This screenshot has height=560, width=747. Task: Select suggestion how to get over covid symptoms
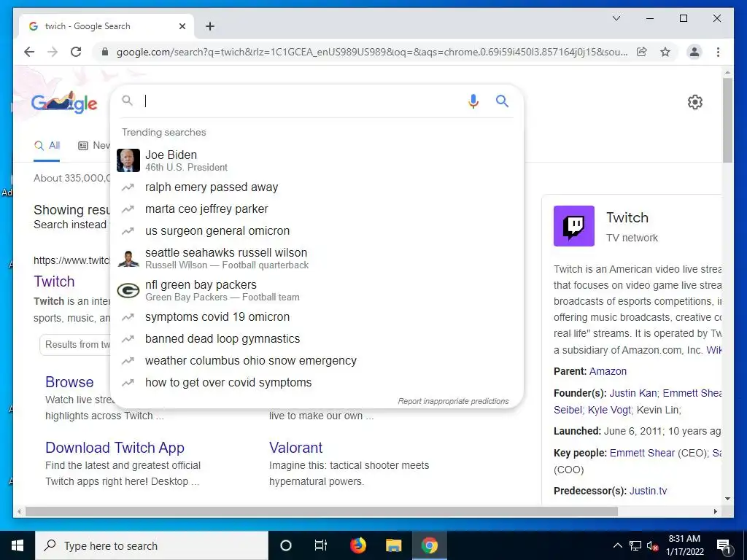(x=317, y=382)
